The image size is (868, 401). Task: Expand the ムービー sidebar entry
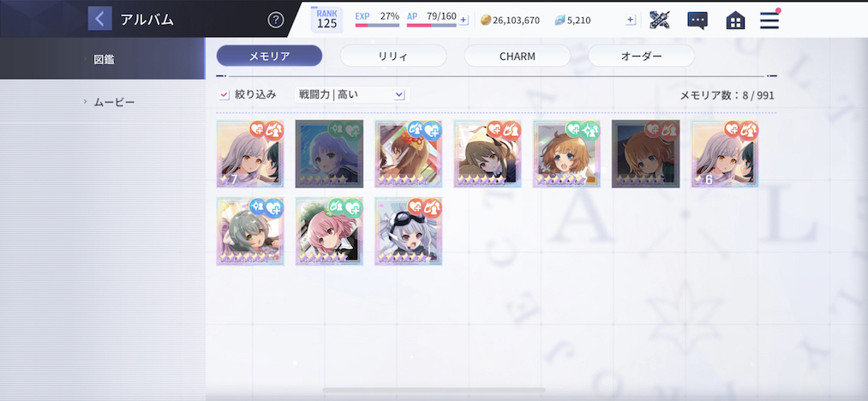[103, 102]
